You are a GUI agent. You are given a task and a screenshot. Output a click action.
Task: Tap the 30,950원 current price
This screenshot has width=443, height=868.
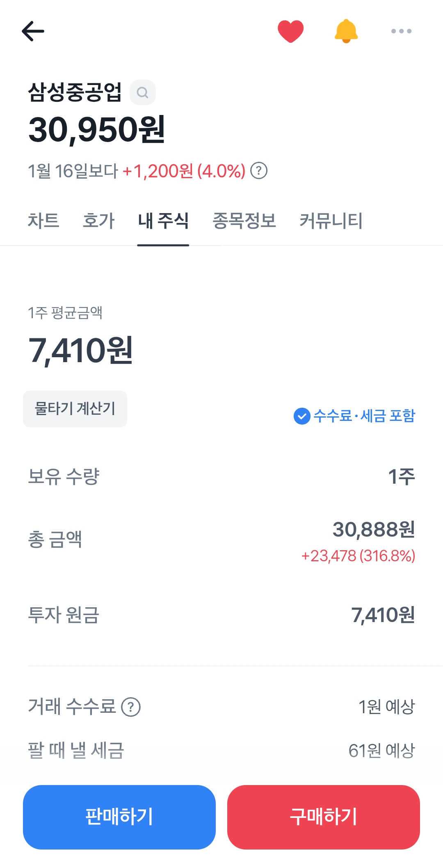coord(97,130)
